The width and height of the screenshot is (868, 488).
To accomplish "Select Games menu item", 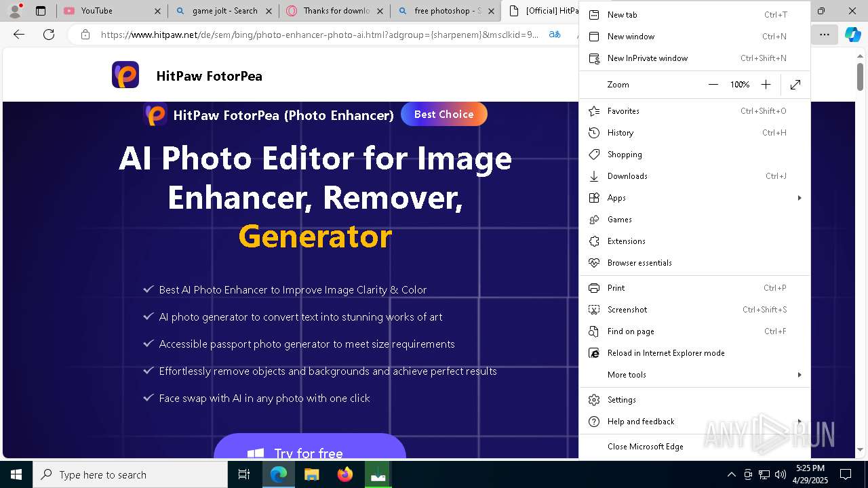I will (694, 220).
